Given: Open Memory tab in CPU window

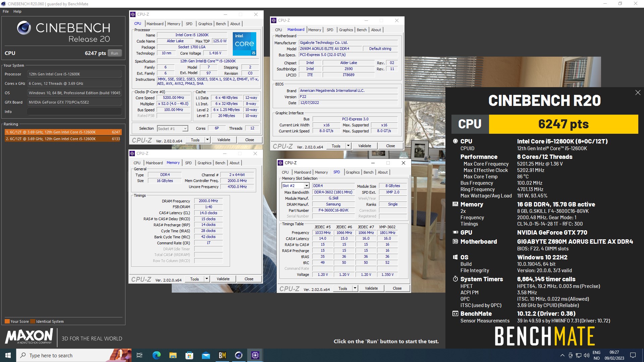Looking at the screenshot, I should click(x=174, y=24).
